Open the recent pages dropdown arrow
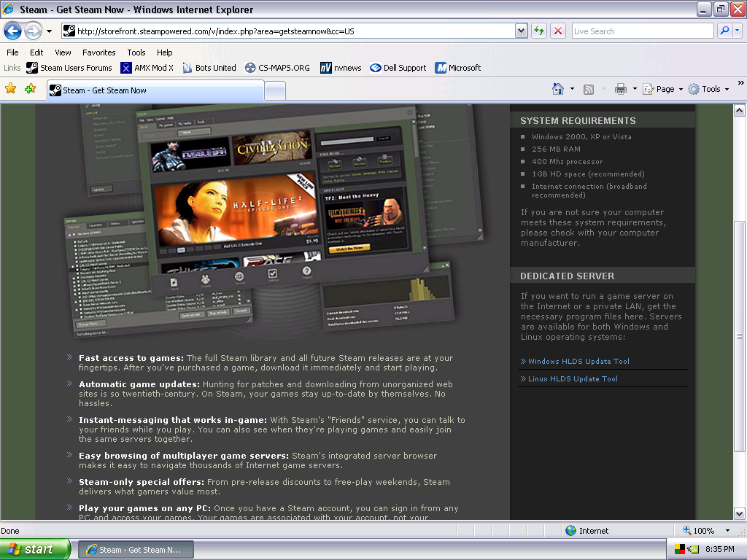 pyautogui.click(x=49, y=31)
